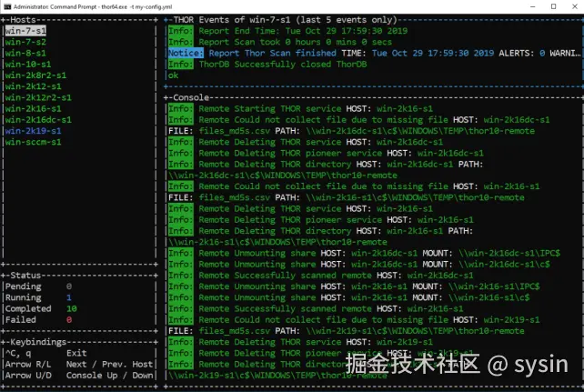Click Successfully scanned remote win-2k16-s1 line

pyautogui.click(x=316, y=308)
